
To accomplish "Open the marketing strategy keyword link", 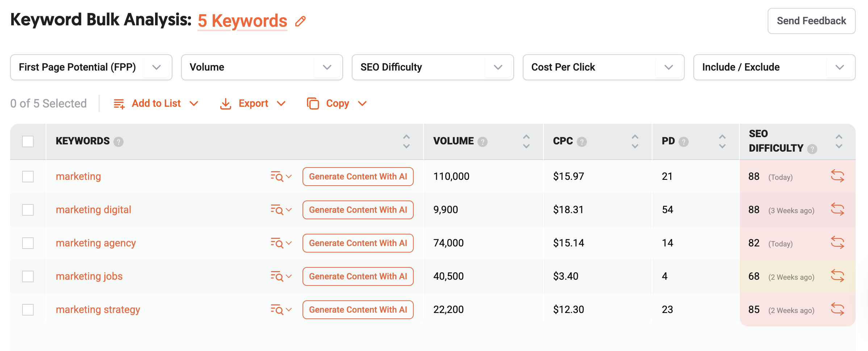I will (x=98, y=310).
